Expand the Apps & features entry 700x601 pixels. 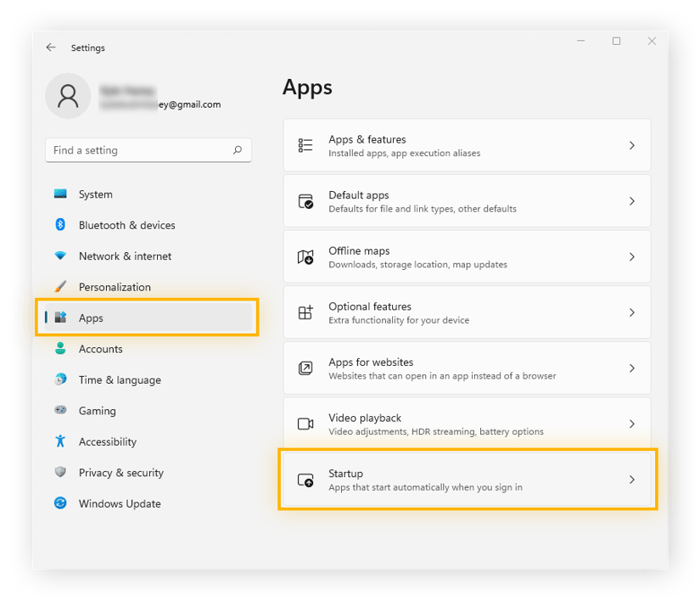point(632,144)
